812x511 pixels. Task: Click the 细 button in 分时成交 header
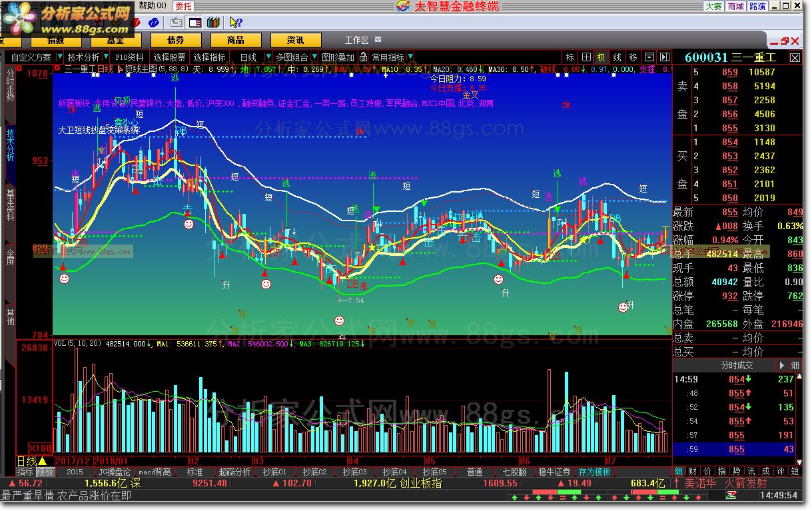click(x=795, y=366)
